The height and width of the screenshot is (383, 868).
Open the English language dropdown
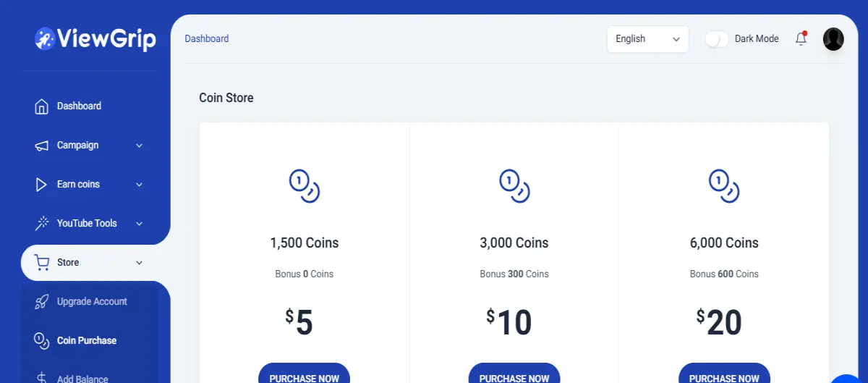point(648,39)
